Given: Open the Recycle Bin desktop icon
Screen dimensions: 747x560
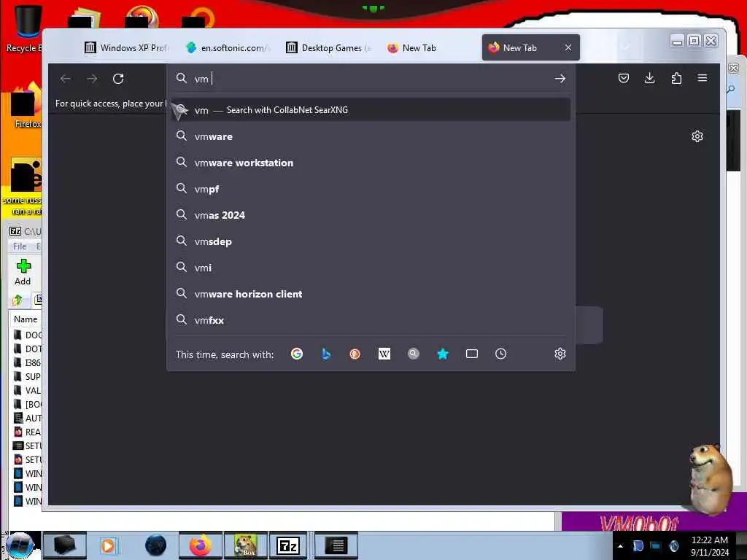Looking at the screenshot, I should click(x=28, y=28).
